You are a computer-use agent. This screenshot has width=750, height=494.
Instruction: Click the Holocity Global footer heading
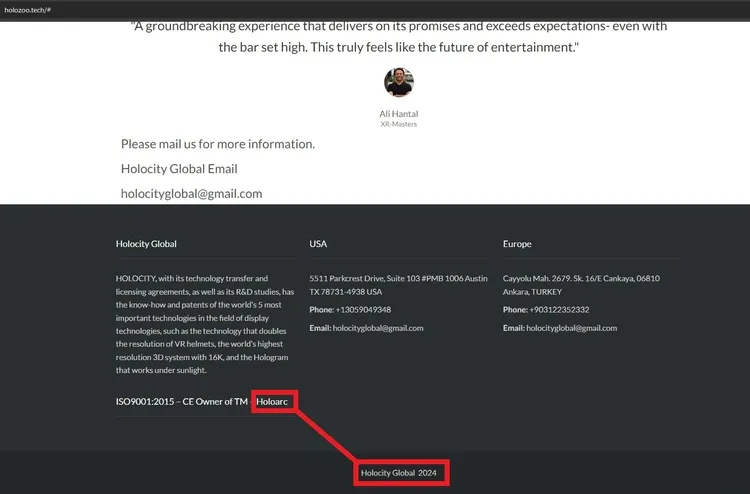pyautogui.click(x=146, y=244)
